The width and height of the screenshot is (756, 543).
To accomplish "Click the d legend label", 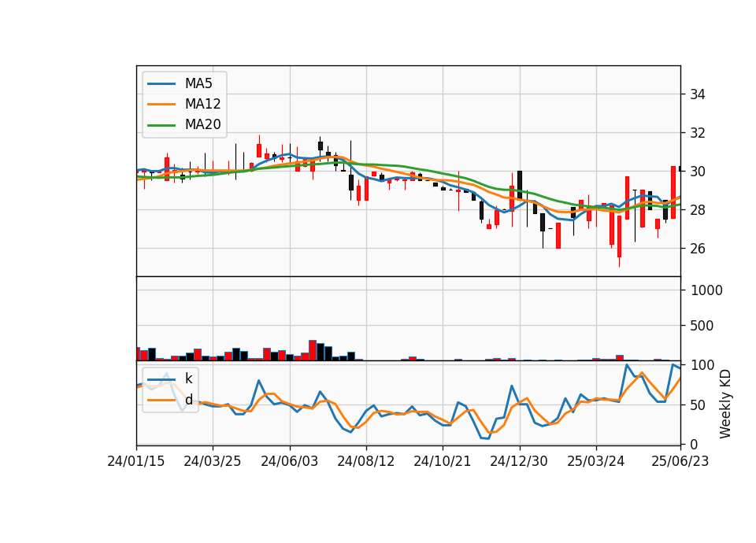I will (x=188, y=400).
